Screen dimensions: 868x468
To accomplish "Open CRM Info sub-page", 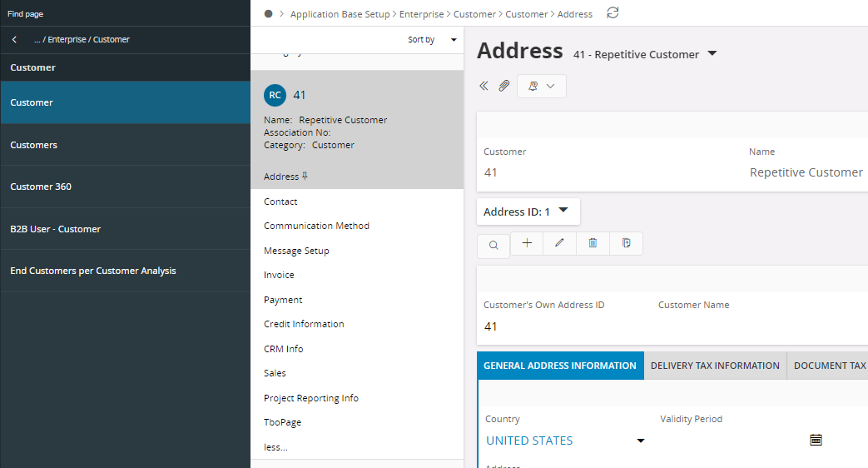I will pyautogui.click(x=284, y=349).
